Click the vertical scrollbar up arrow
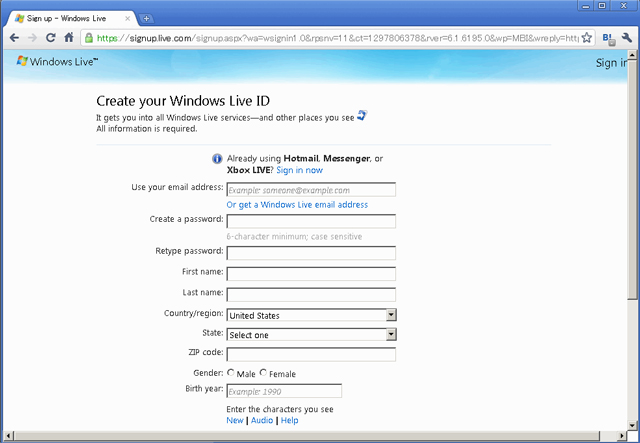Viewport: 640px width, 443px height. pos(632,55)
